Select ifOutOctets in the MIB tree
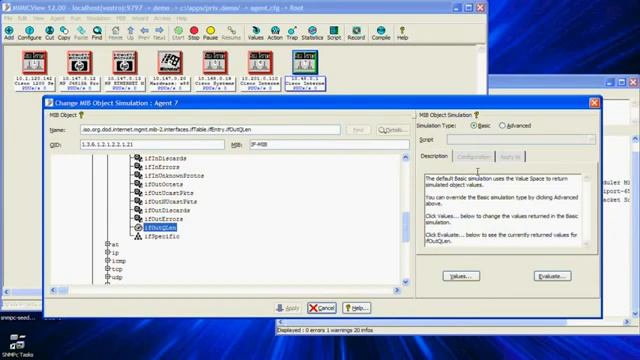The width and height of the screenshot is (640, 360). click(x=163, y=184)
